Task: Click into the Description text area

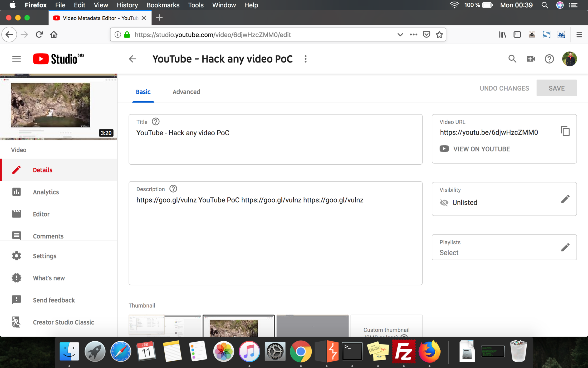Action: click(275, 233)
